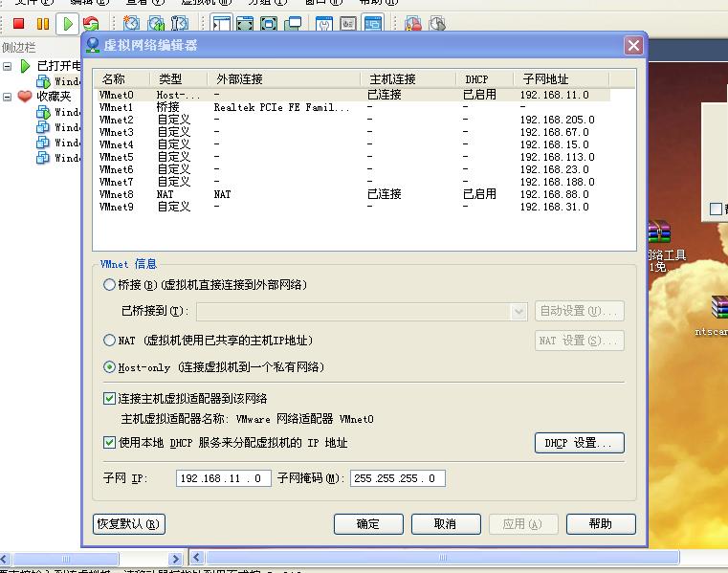Click the running VM icon under 已打开电
The width and height of the screenshot is (728, 573).
click(x=43, y=81)
